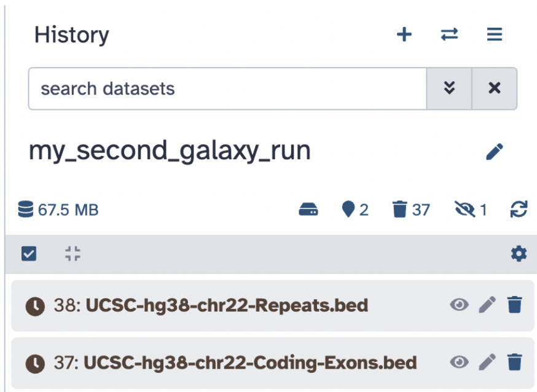The height and width of the screenshot is (392, 537).
Task: Delete the UCSC-hg38-chr22-Repeats.bed dataset
Action: [x=514, y=305]
